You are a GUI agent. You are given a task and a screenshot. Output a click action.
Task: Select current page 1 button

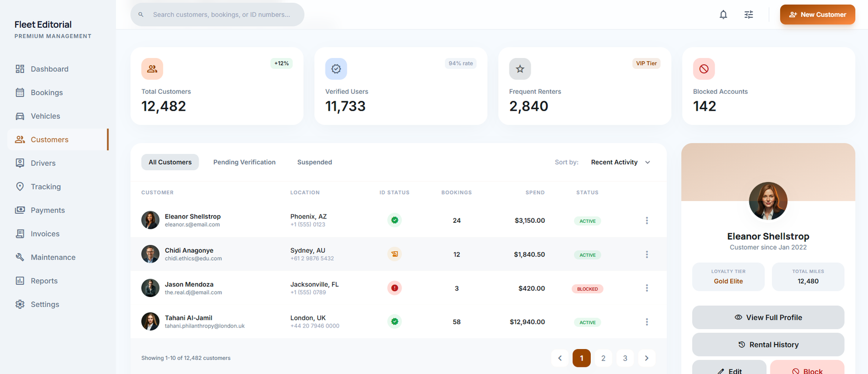coord(582,358)
